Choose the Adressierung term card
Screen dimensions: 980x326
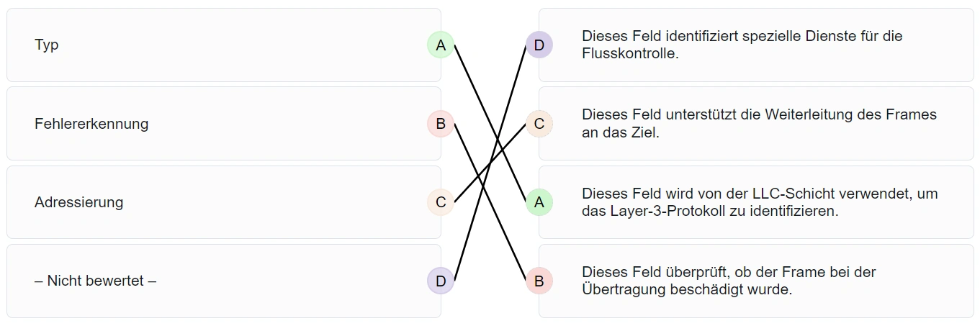(216, 202)
